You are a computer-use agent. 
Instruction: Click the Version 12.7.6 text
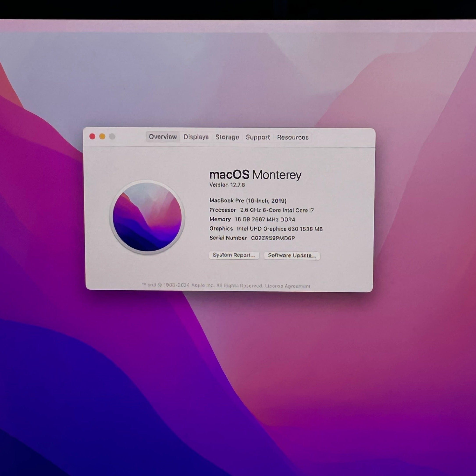pyautogui.click(x=227, y=185)
